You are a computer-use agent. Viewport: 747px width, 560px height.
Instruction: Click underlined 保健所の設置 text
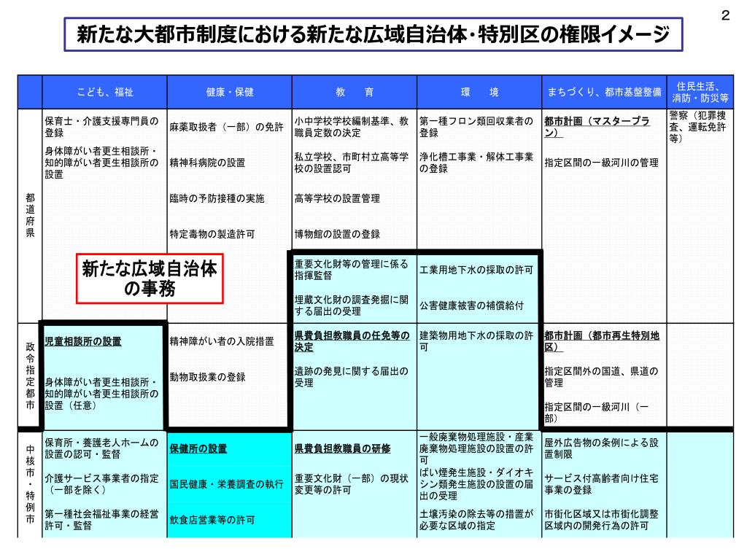198,448
